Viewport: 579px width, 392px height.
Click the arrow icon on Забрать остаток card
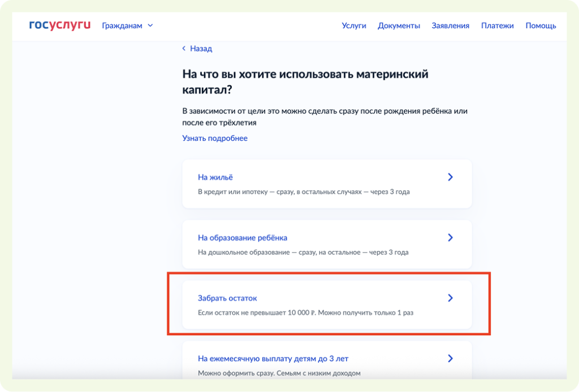click(x=450, y=298)
